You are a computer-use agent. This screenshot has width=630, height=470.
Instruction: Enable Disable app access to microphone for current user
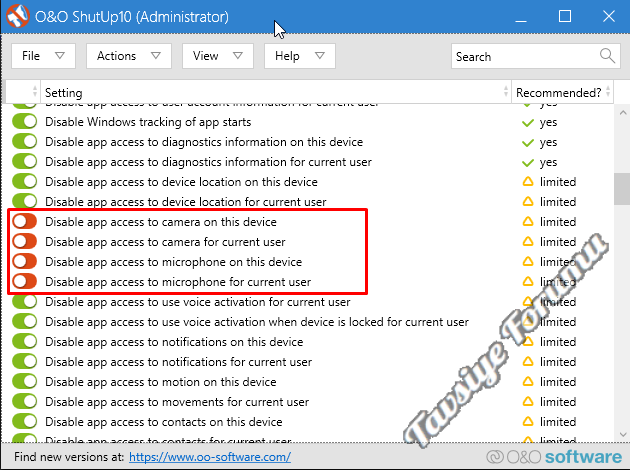(25, 282)
